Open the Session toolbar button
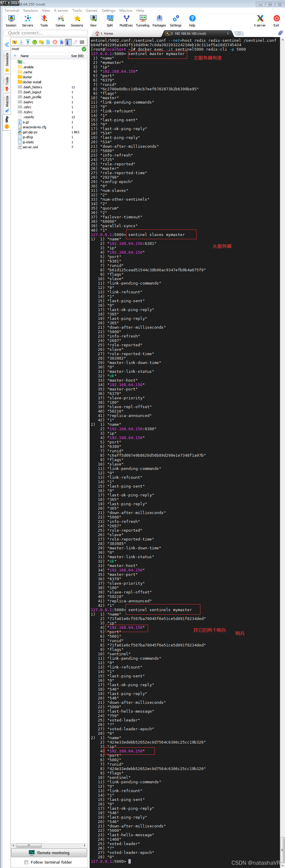The width and height of the screenshot is (285, 868). coord(11,21)
